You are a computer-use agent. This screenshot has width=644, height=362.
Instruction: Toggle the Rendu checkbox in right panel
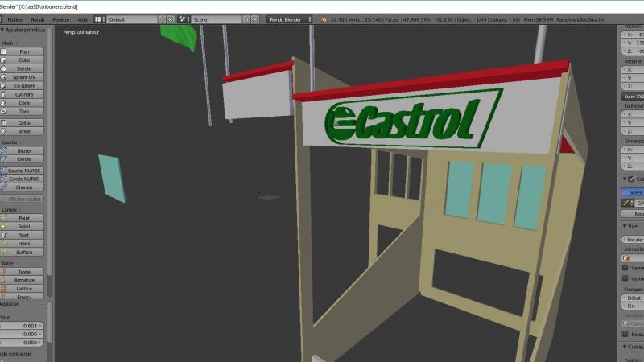(x=626, y=334)
